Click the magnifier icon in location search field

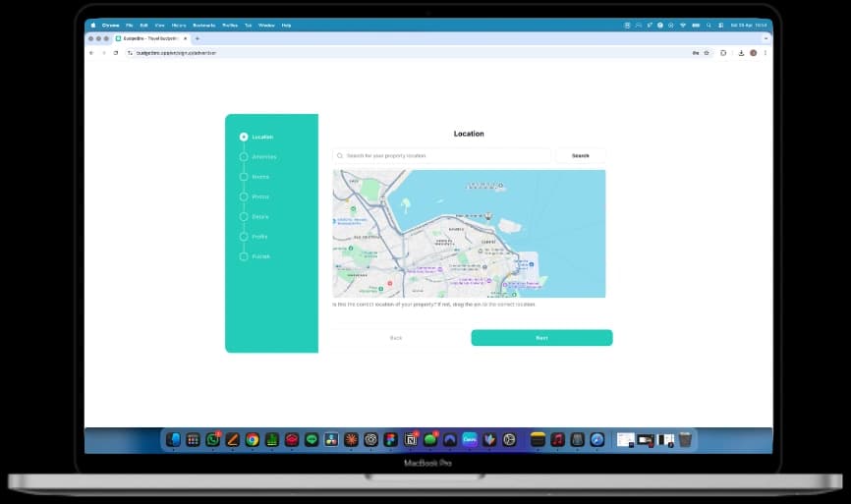[340, 155]
